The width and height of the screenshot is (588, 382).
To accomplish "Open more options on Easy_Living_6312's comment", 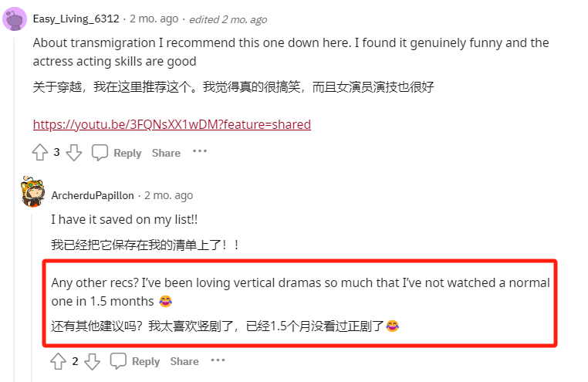I will (x=200, y=151).
